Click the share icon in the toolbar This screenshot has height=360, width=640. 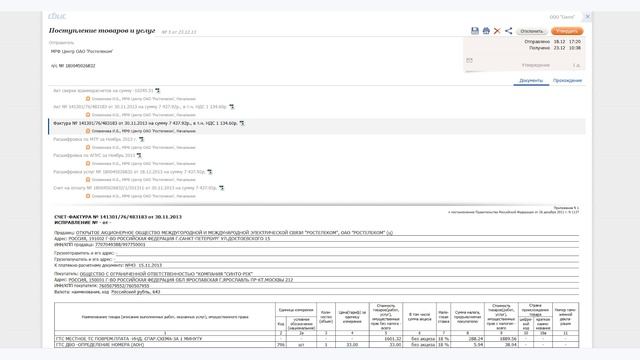(508, 31)
